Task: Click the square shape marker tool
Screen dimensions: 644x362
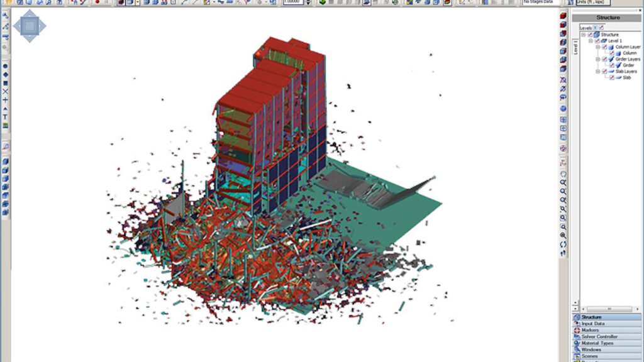Action: 6,83
